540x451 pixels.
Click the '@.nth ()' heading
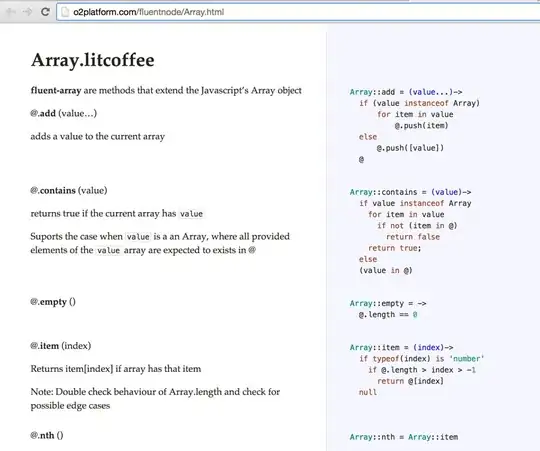point(47,436)
